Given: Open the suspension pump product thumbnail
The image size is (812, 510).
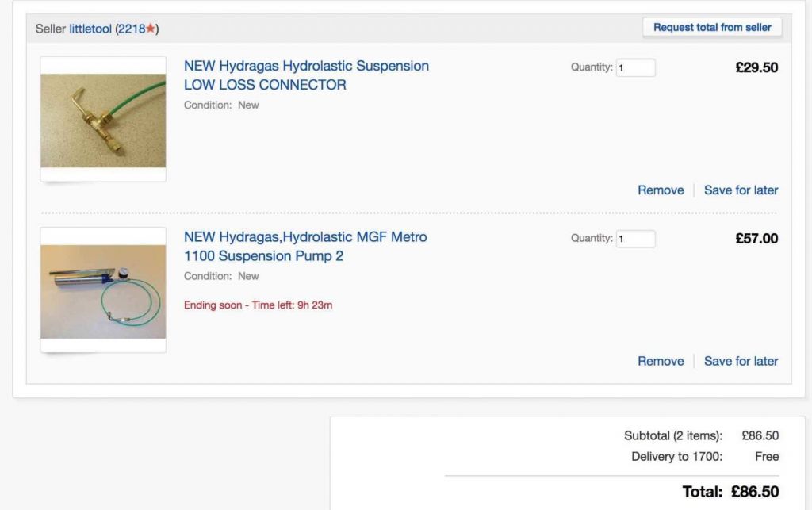Looking at the screenshot, I should click(103, 290).
